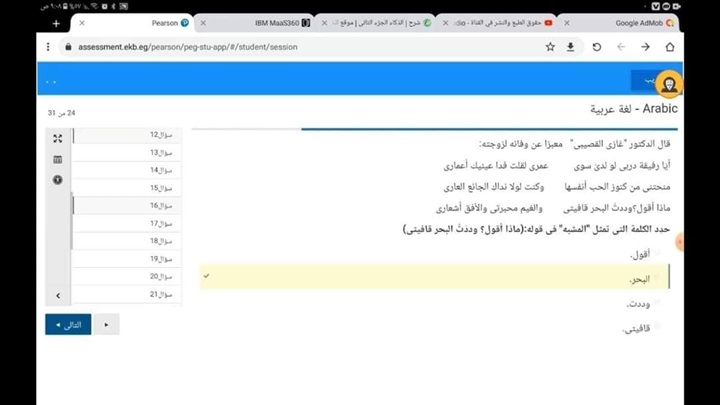Screen dimensions: 720x405
Task: Select the answer option أقول
Action: [640, 255]
